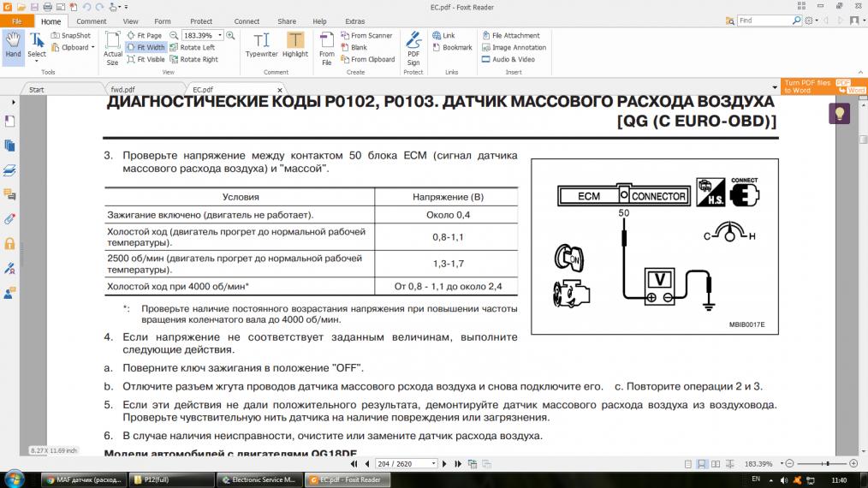Open Electronic Service Manual taskbar window

[259, 479]
